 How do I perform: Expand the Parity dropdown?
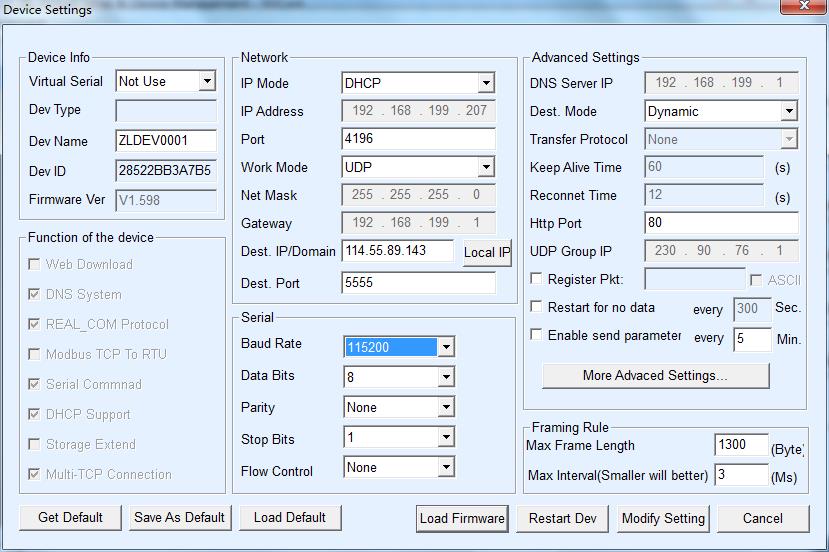446,407
